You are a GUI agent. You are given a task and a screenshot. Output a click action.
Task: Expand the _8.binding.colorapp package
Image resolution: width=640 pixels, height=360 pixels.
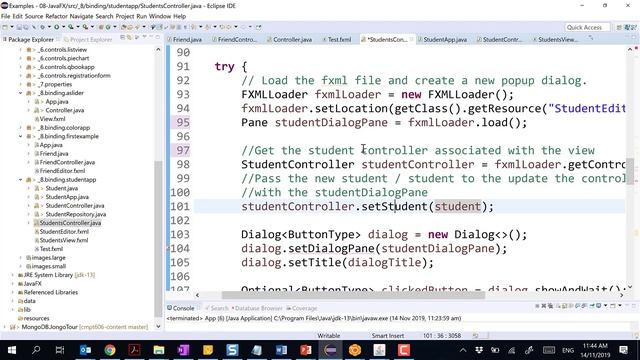pyautogui.click(x=20, y=128)
